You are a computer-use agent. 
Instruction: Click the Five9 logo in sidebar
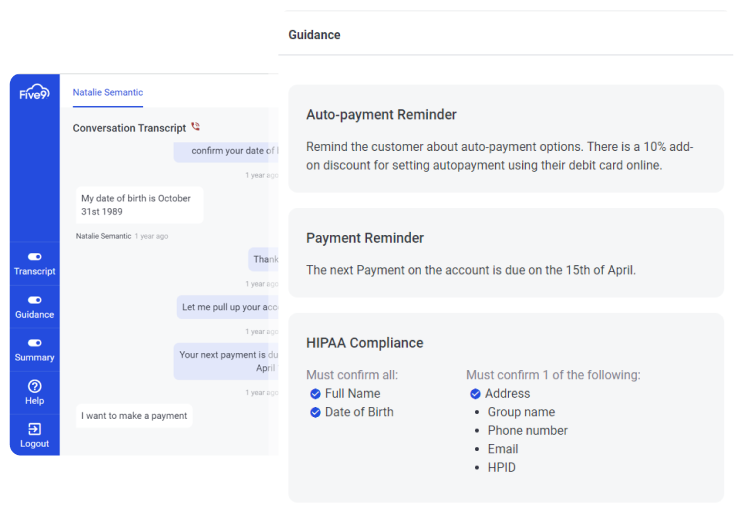click(x=34, y=93)
